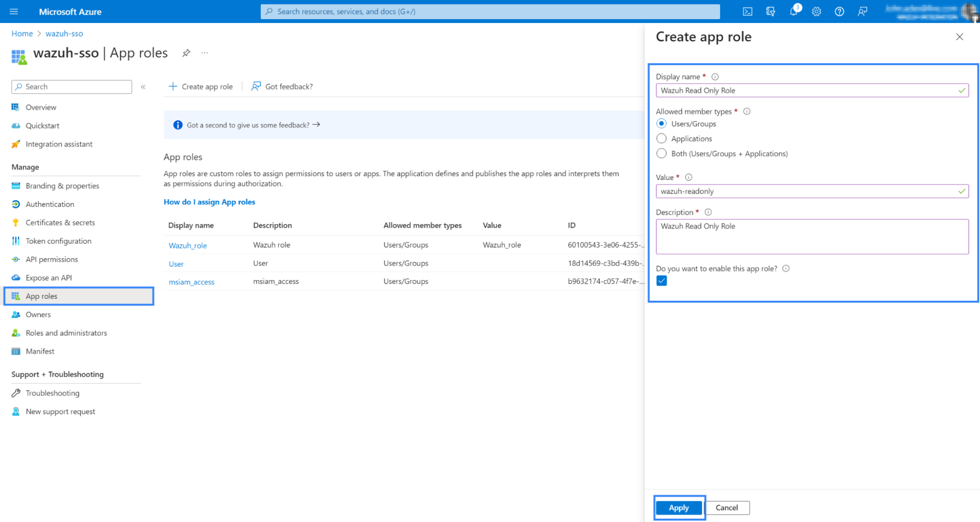Screen dimensions: 980x522
Task: Click Got feedback? in the toolbar
Action: [282, 87]
